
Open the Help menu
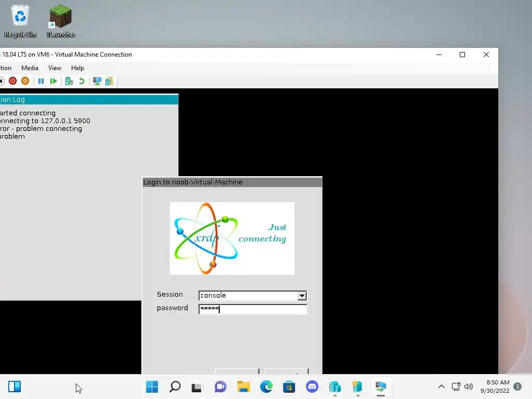coord(77,68)
